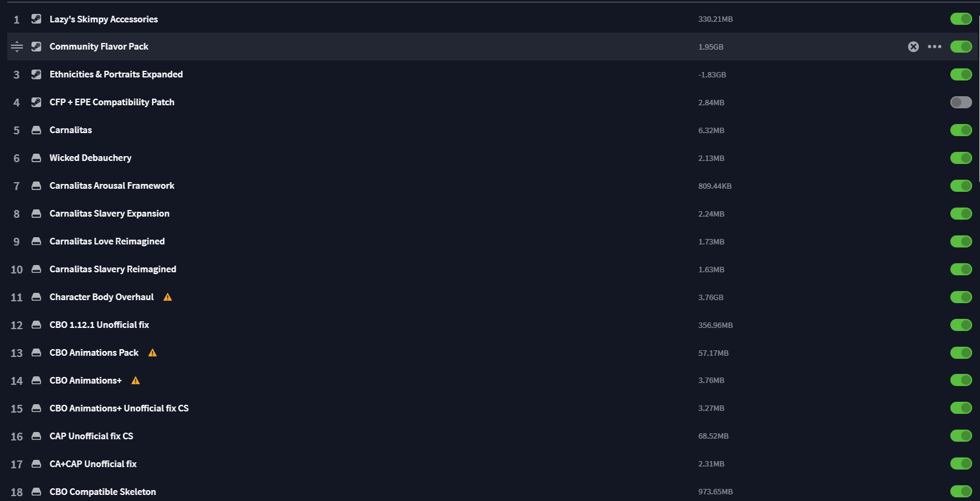Toggle the Carnalitas mod off
Viewport: 980px width, 501px height.
[961, 130]
